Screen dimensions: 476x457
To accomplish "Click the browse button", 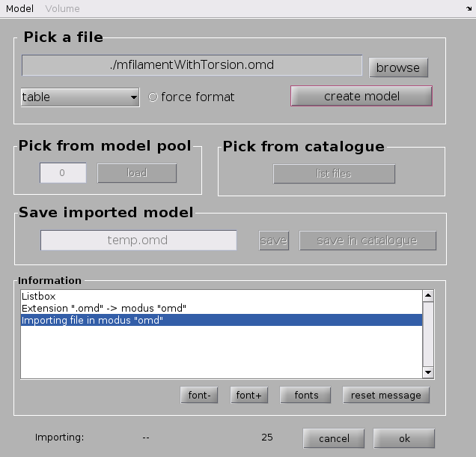I will [398, 67].
